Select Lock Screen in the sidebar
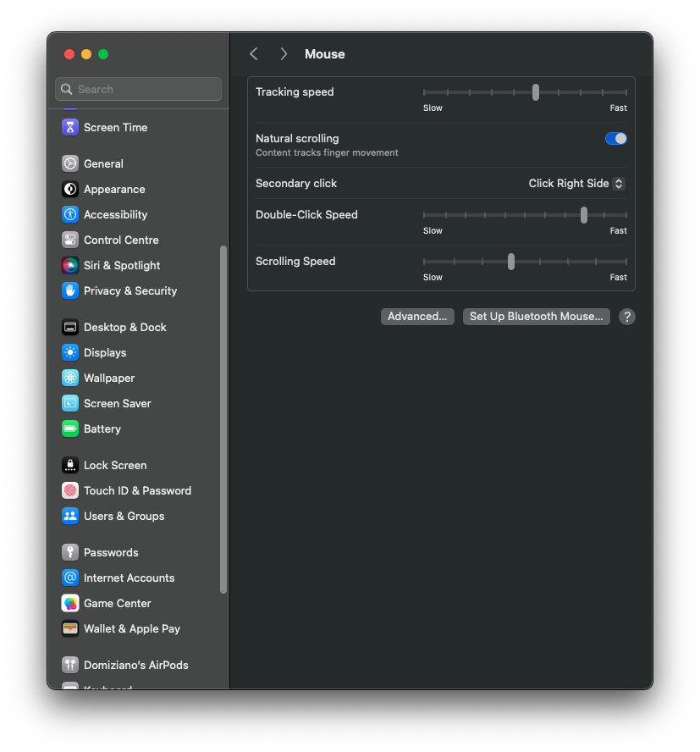This screenshot has height=752, width=700. [x=115, y=466]
